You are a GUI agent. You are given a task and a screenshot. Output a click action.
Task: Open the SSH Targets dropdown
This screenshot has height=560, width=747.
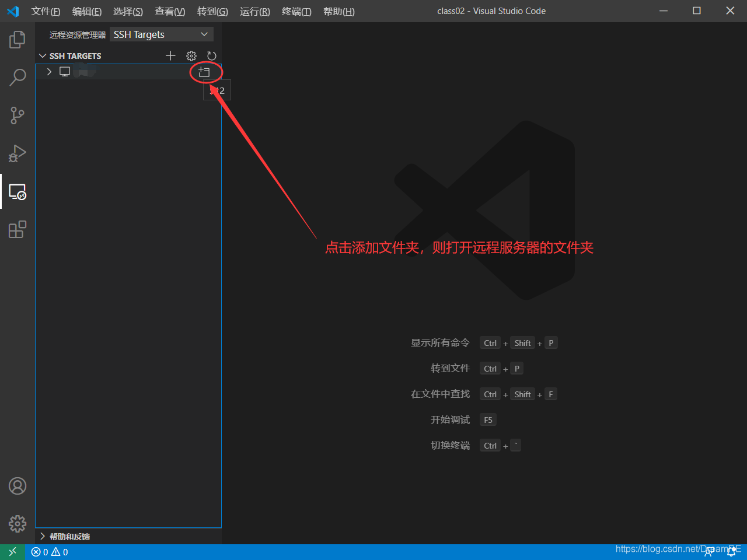tap(162, 34)
